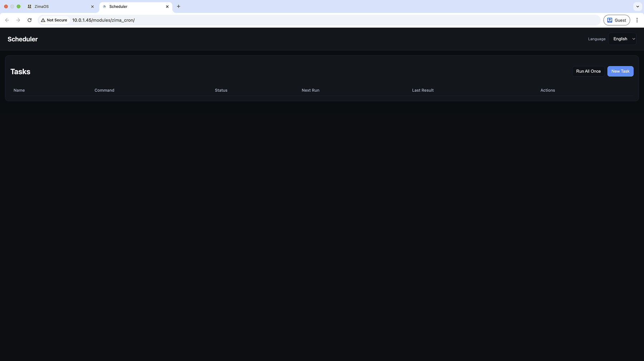Create a task with New Task button

tap(620, 71)
